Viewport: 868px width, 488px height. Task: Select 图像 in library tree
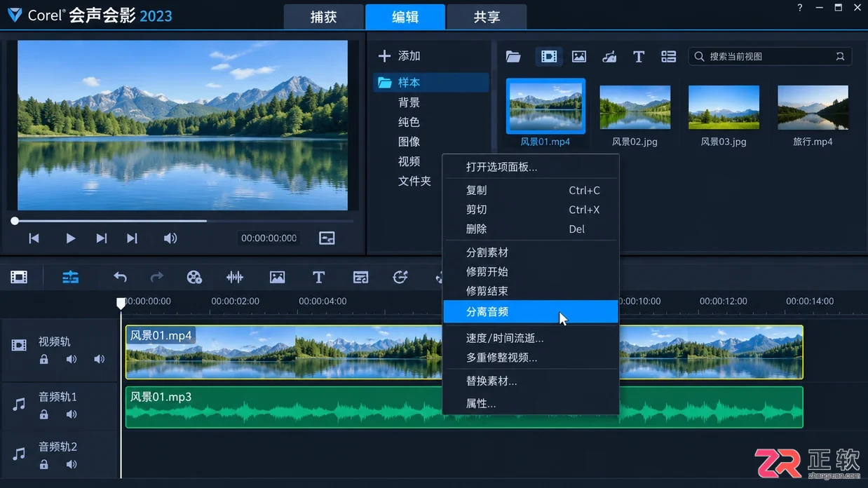pos(409,142)
